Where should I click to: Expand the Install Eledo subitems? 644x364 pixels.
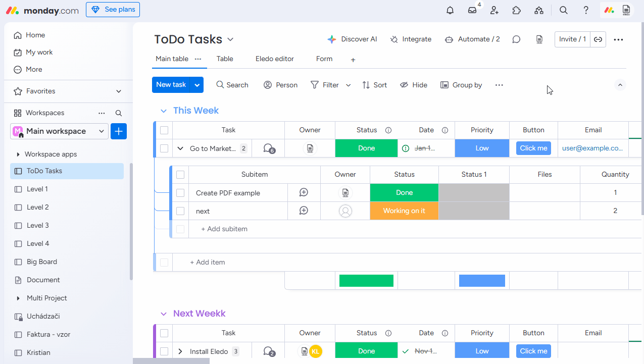point(180,351)
